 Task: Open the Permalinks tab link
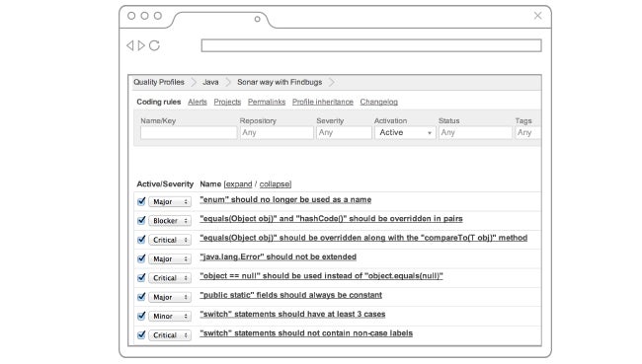(x=267, y=102)
